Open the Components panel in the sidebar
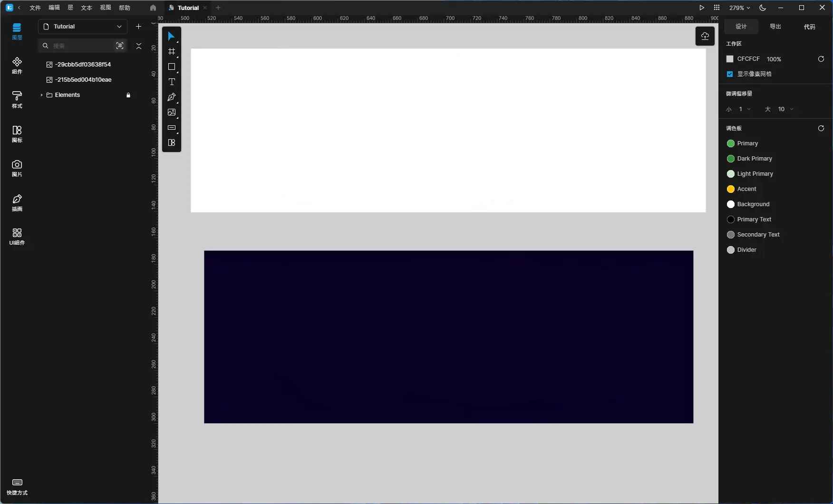 click(x=17, y=66)
